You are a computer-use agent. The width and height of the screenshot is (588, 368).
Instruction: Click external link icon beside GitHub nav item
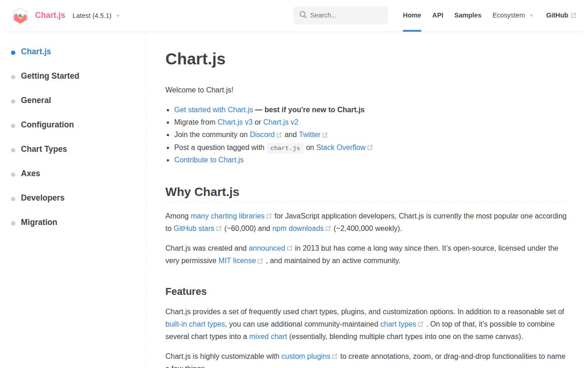click(573, 16)
